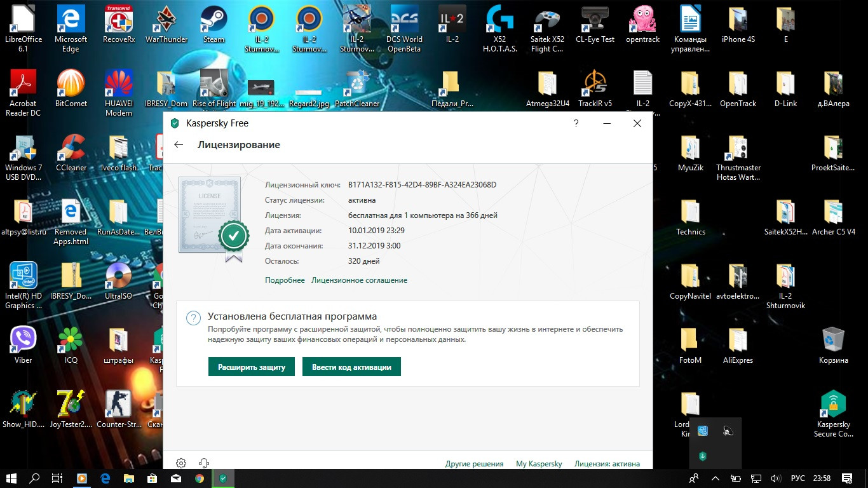868x488 pixels.
Task: Open the Подробнее link
Action: (x=285, y=280)
